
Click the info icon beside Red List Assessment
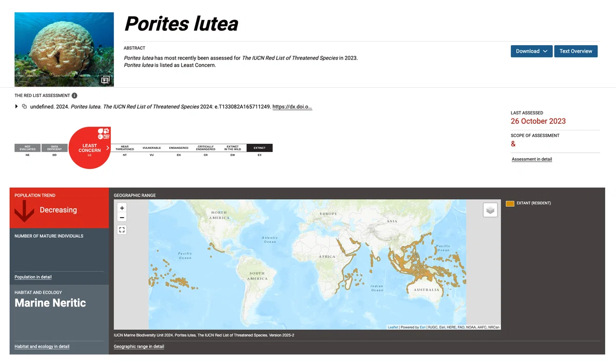(74, 95)
